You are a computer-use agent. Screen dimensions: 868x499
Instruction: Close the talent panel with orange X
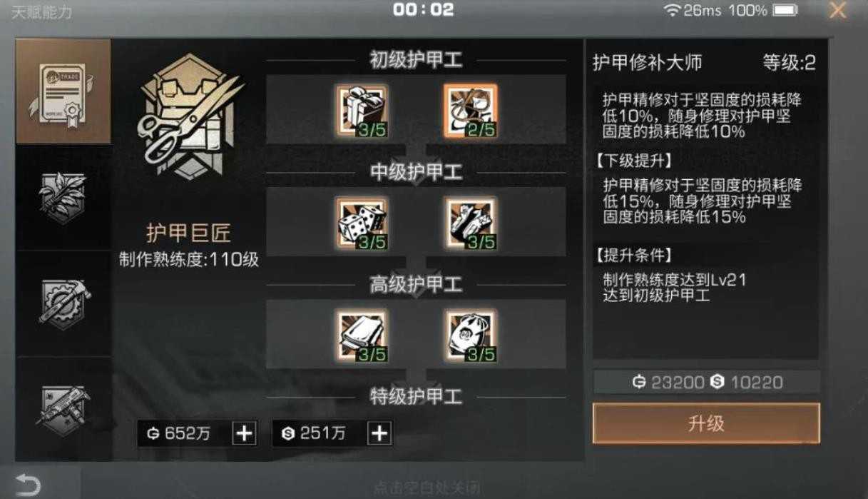click(837, 11)
